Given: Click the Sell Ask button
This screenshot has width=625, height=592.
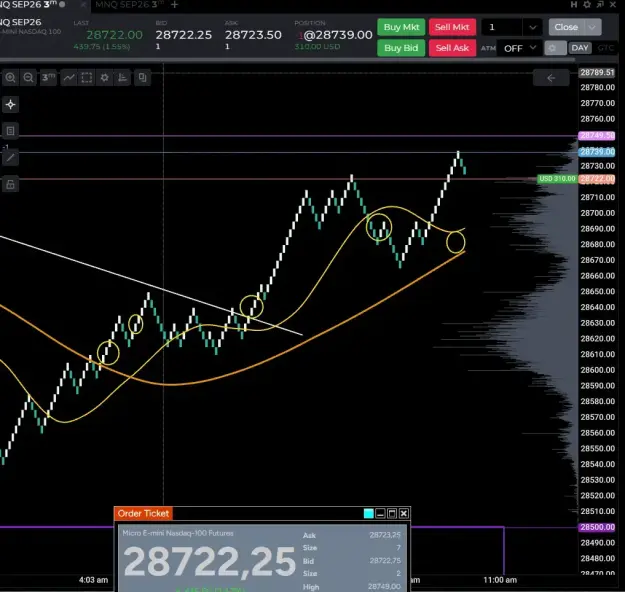Looking at the screenshot, I should click(x=452, y=48).
